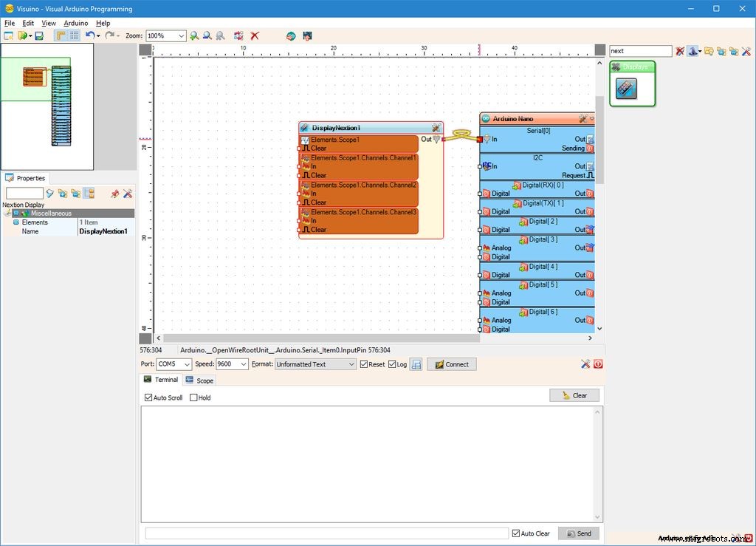Open the Speed 9600 dropdown

[x=244, y=364]
